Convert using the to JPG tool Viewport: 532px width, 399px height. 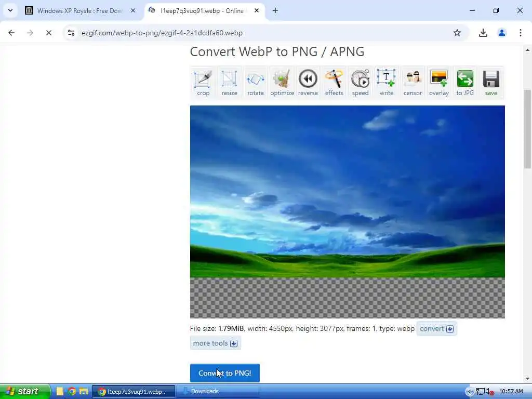coord(465,83)
